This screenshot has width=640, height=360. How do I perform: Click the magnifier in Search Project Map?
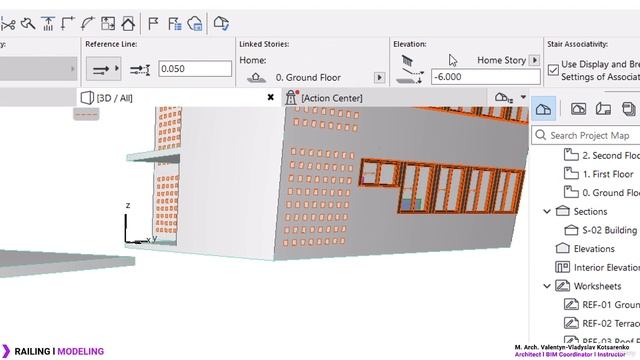click(x=541, y=135)
